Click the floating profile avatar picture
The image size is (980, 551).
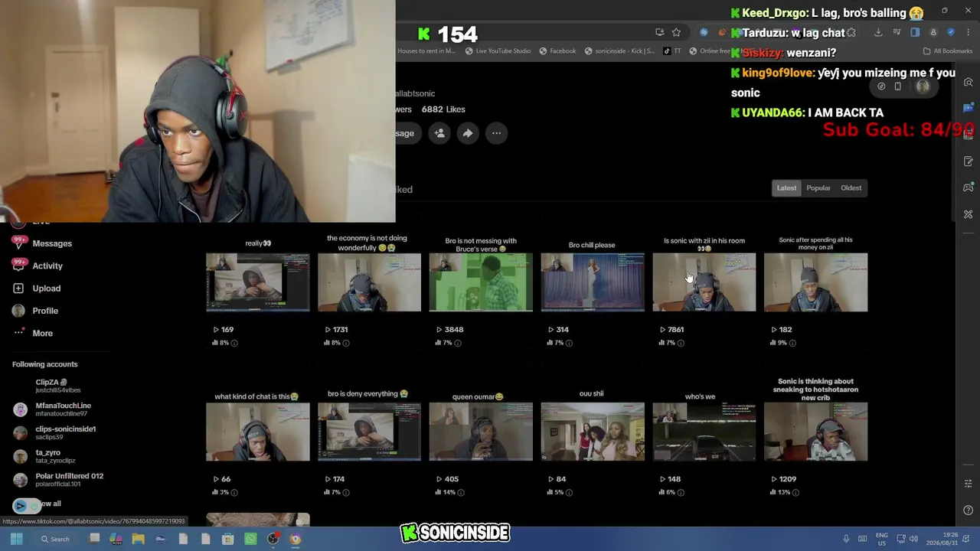tap(923, 86)
